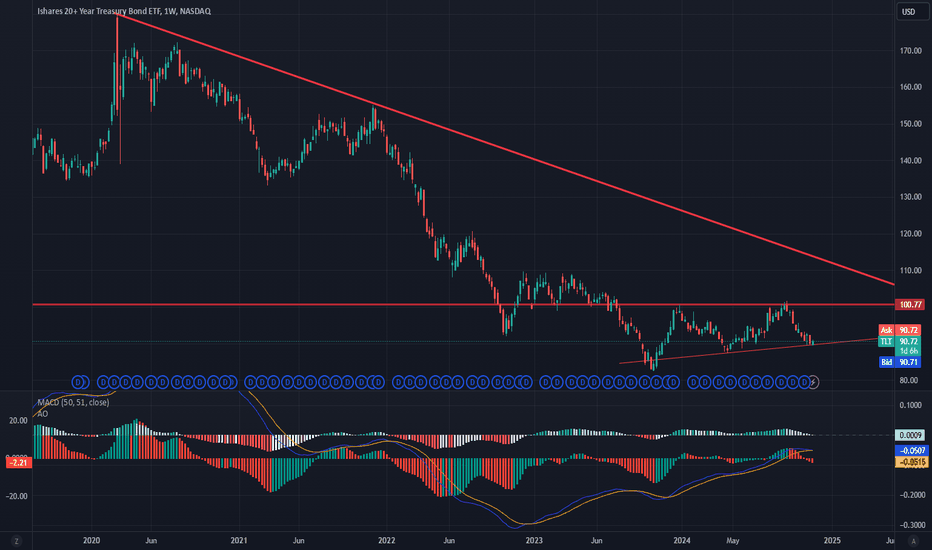Select the AO indicator label

point(42,413)
